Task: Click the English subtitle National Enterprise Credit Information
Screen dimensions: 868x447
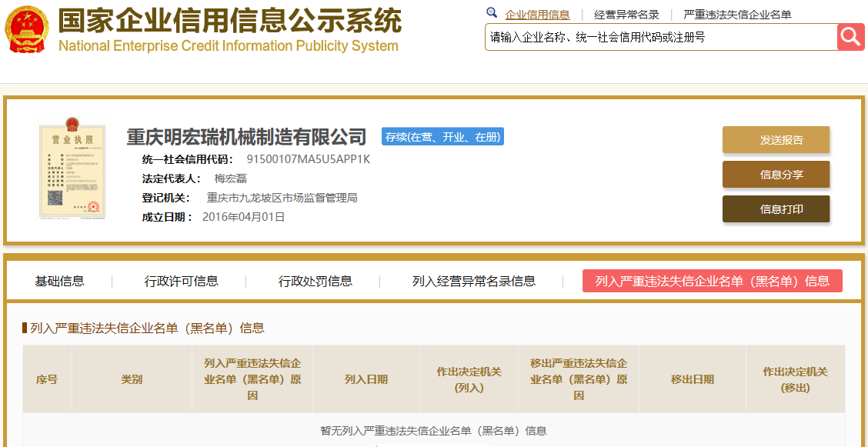Action: pyautogui.click(x=228, y=46)
